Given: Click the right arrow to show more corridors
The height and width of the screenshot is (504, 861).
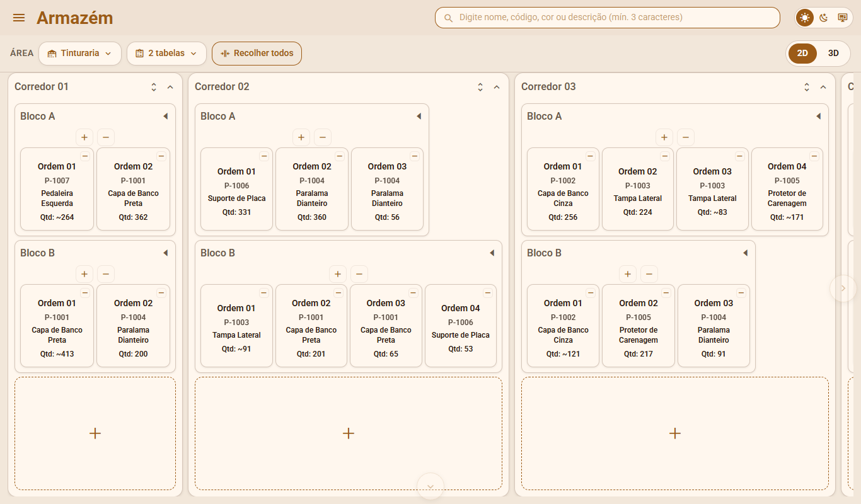Looking at the screenshot, I should click(x=843, y=289).
